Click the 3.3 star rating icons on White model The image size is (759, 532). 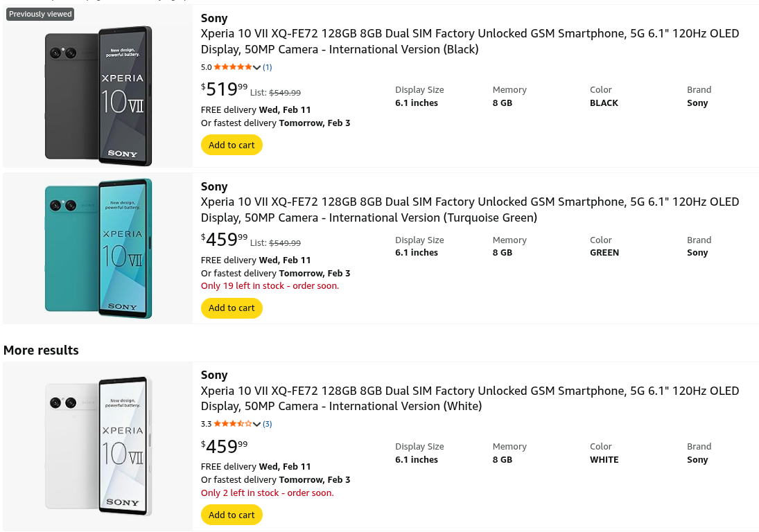233,424
